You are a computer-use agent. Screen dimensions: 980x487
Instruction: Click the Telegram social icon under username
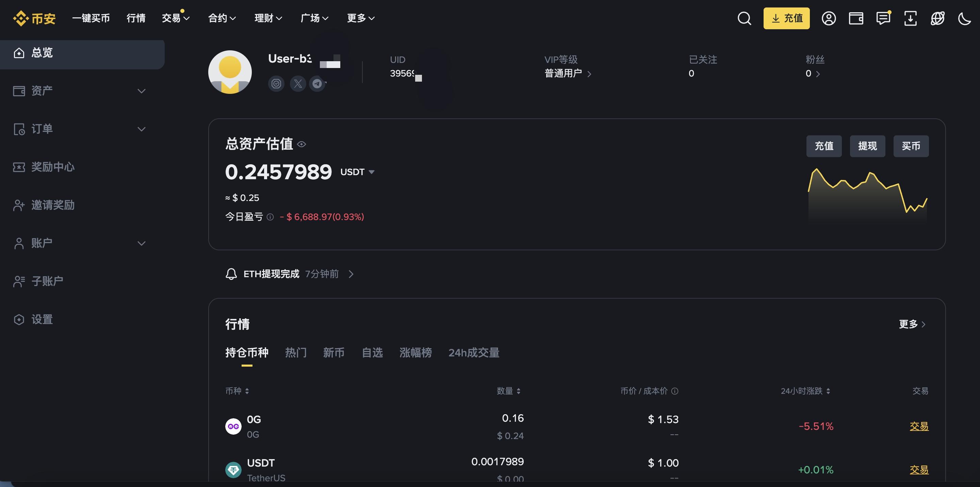point(317,83)
